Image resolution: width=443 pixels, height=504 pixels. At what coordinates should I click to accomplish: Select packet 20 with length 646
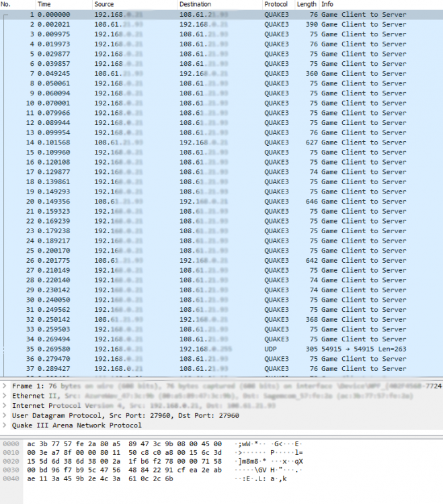click(222, 201)
